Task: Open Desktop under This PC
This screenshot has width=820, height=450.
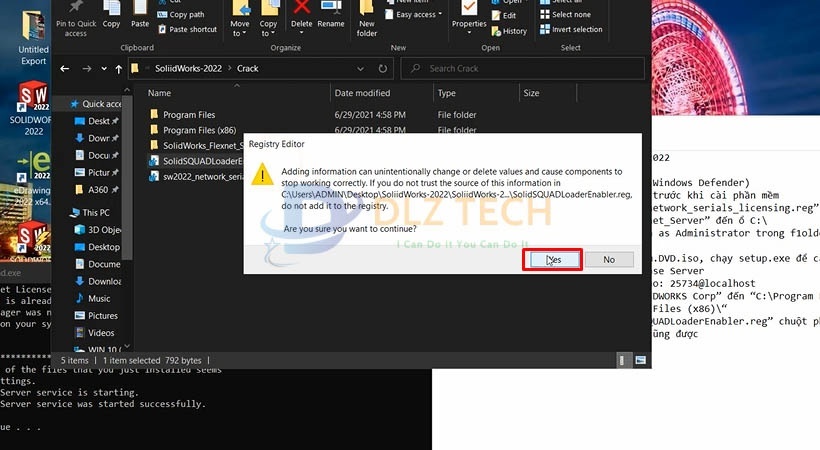Action: click(98, 247)
